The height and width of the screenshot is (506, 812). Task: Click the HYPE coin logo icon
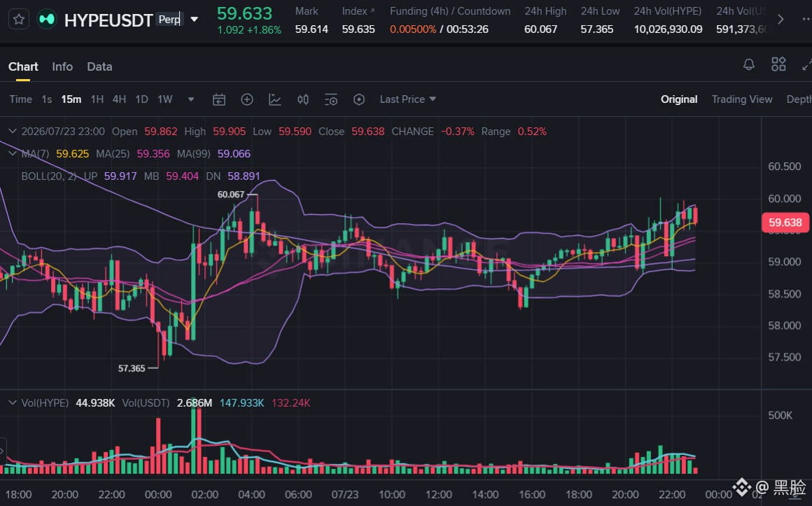click(47, 20)
